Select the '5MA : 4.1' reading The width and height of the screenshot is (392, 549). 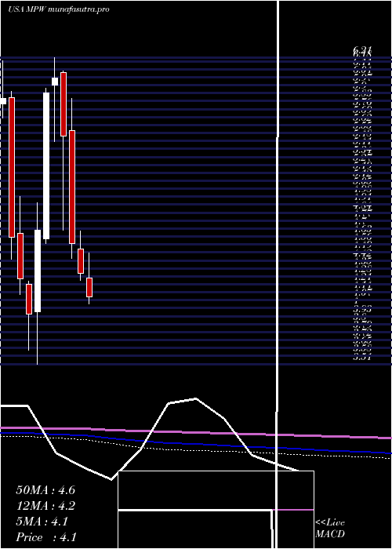42,522
